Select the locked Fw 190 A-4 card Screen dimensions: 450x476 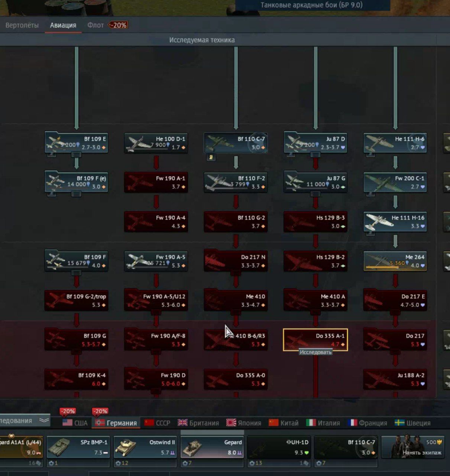click(x=156, y=222)
